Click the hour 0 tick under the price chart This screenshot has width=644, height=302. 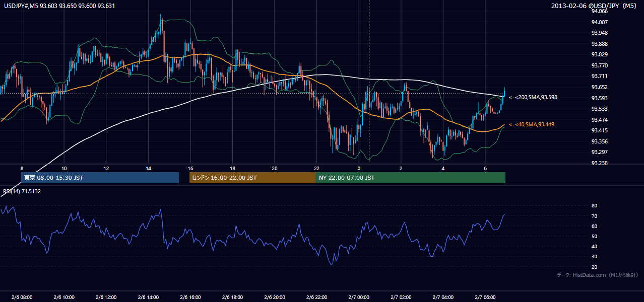359,168
